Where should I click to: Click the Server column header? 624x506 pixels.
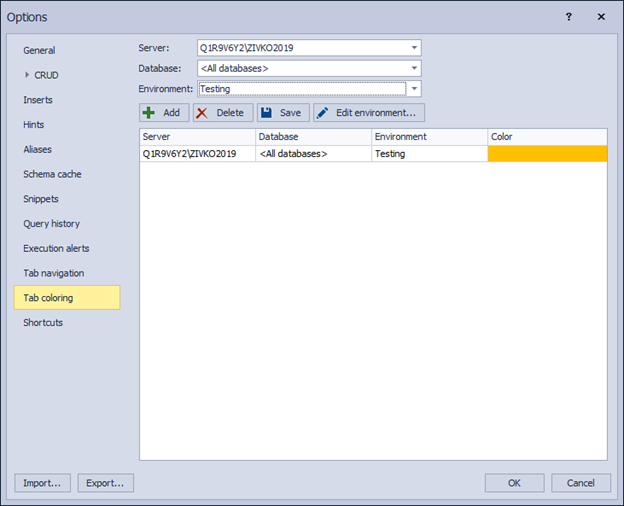pyautogui.click(x=197, y=137)
